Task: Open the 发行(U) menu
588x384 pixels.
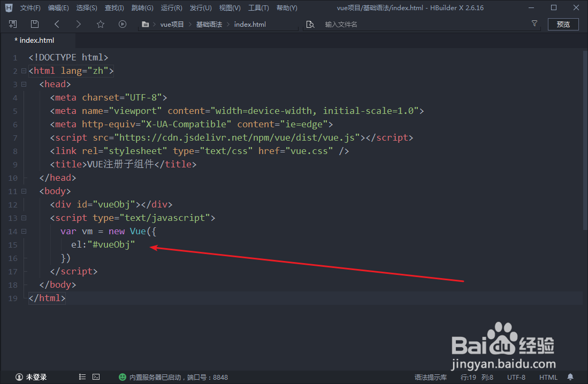Action: click(201, 8)
